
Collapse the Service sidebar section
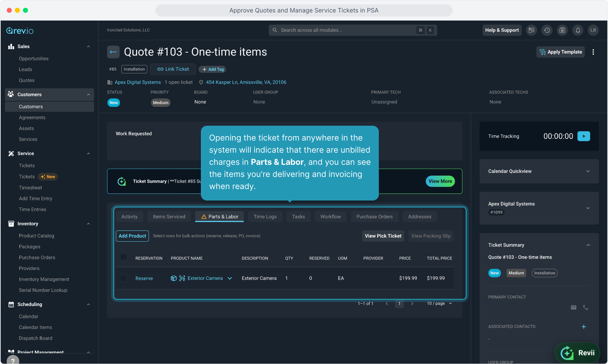click(88, 153)
